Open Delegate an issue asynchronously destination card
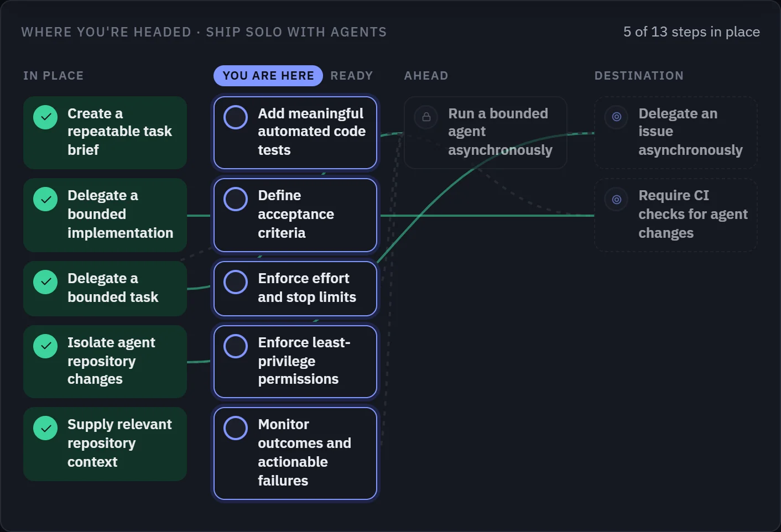The width and height of the screenshot is (781, 532). (676, 133)
